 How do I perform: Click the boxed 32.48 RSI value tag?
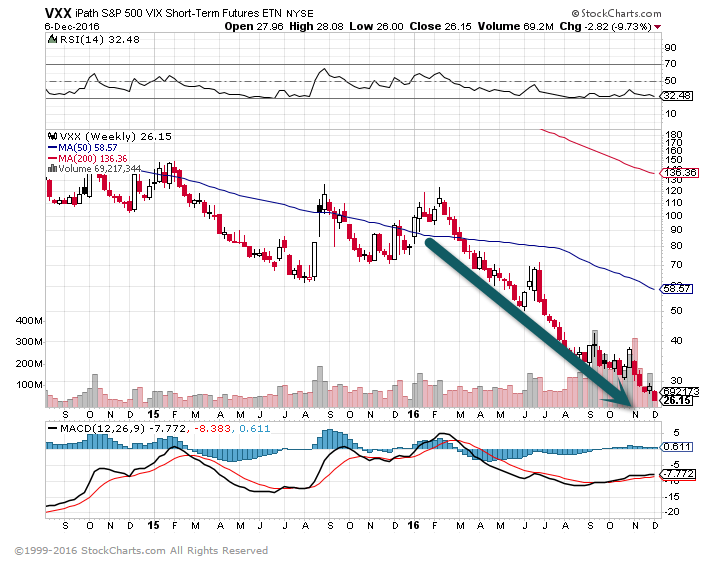point(676,96)
